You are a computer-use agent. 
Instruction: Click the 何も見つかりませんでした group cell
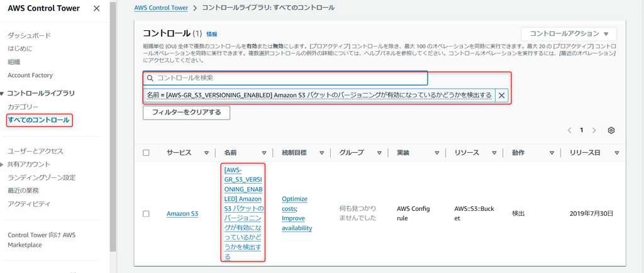358,213
